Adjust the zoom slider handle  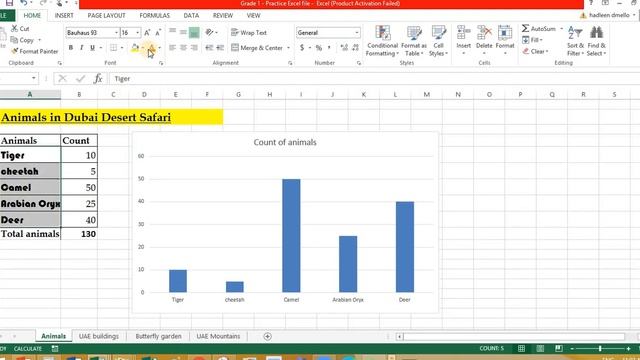[x=600, y=349]
